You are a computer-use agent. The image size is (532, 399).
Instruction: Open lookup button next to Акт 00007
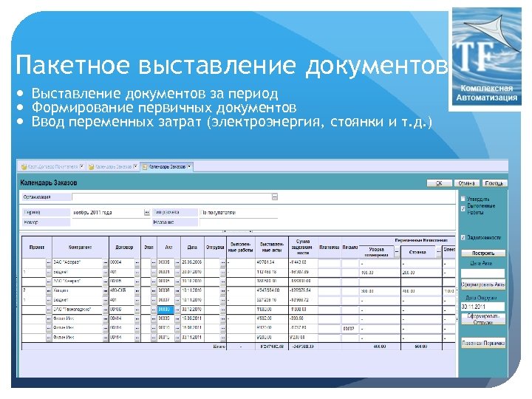[x=177, y=301]
